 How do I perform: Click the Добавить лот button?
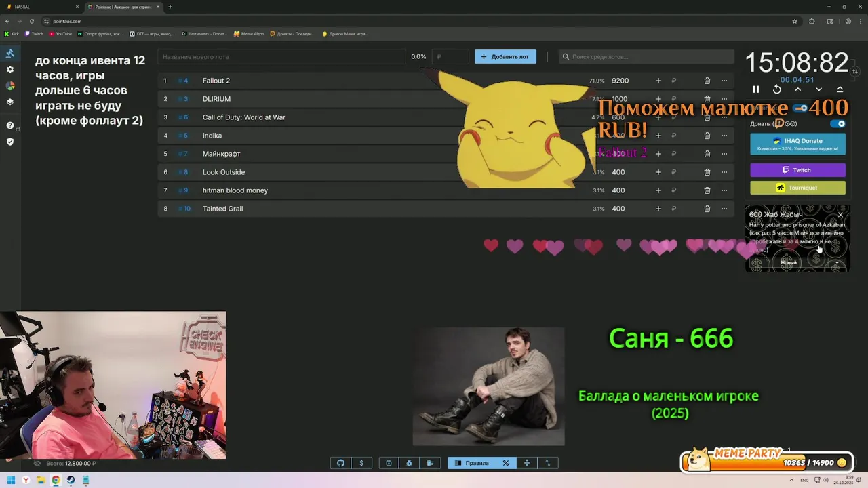point(505,57)
